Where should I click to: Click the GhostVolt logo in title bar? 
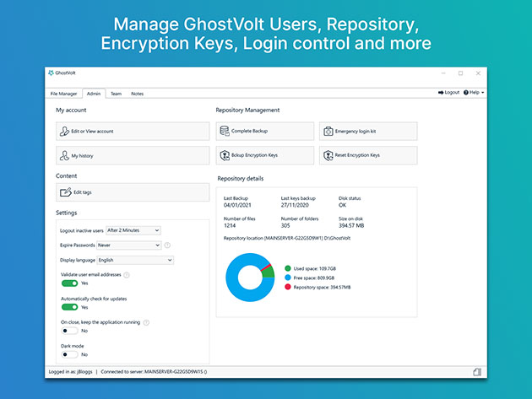[x=52, y=73]
